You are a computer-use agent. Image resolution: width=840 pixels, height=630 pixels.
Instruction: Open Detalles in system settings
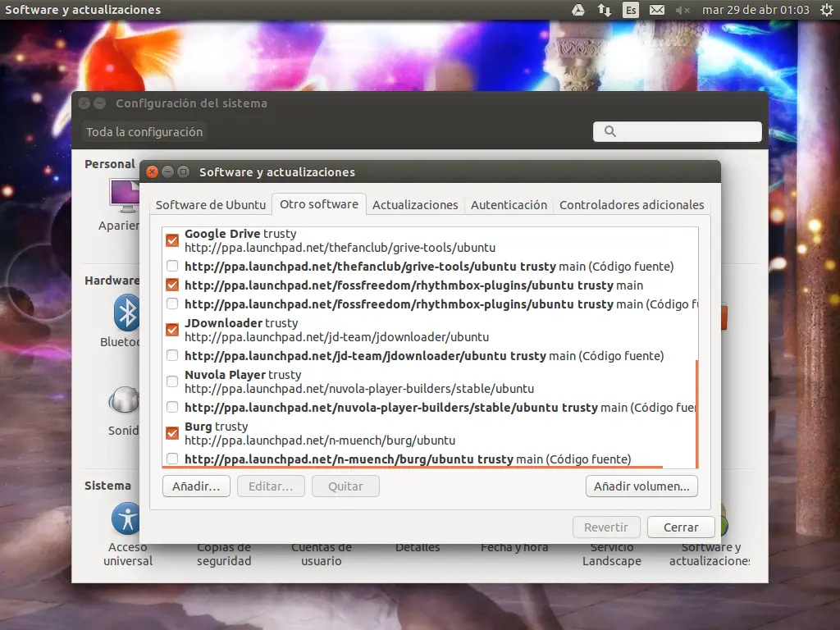pyautogui.click(x=418, y=547)
